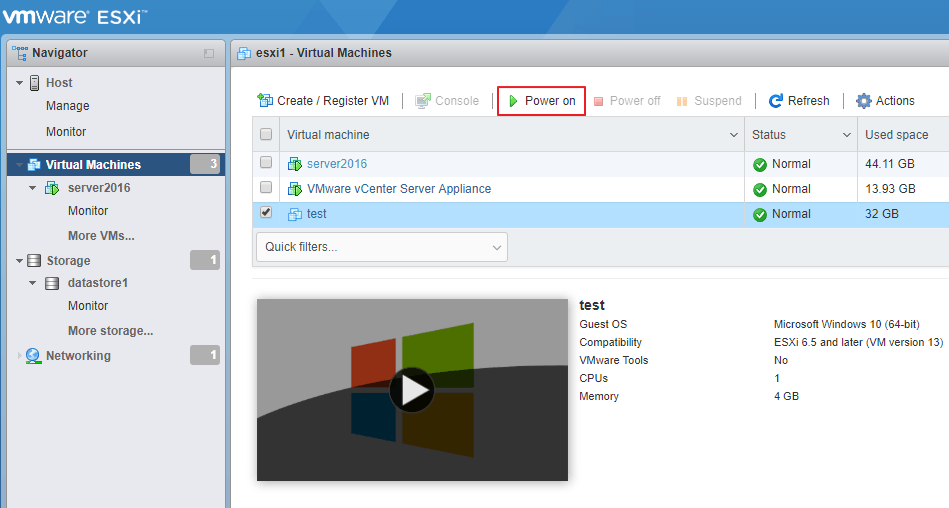Open the Quick filters dropdown

(381, 247)
